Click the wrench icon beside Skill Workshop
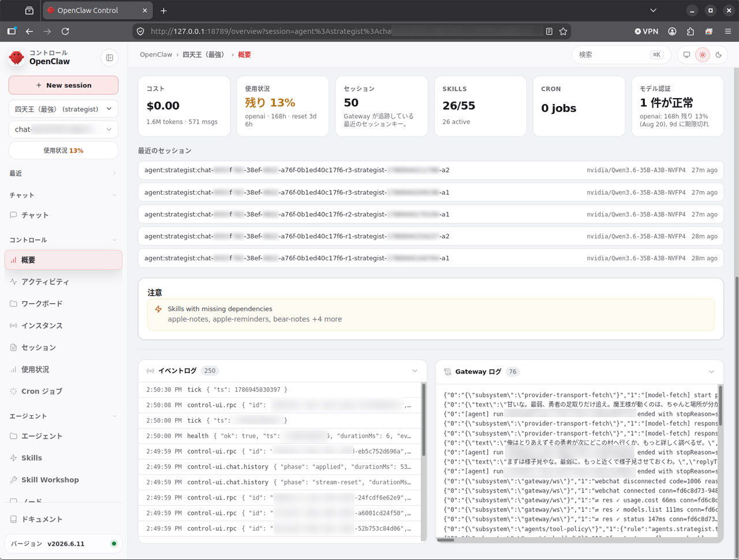This screenshot has width=739, height=560. (x=13, y=480)
